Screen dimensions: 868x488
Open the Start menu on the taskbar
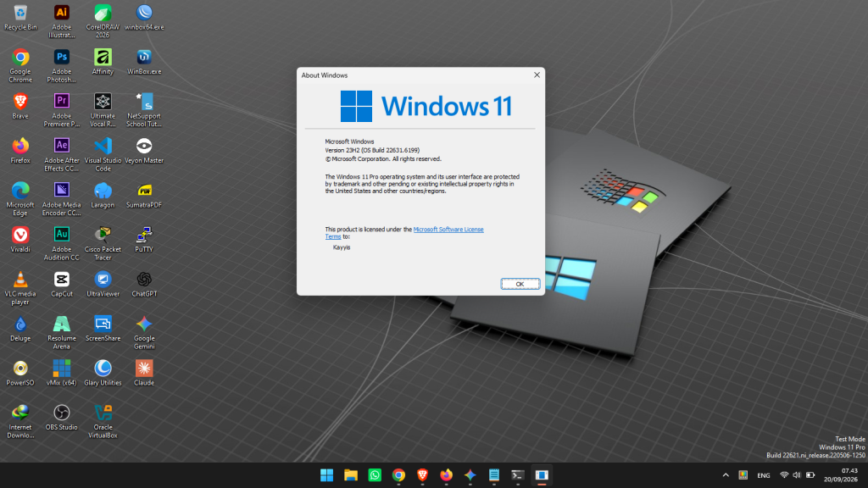coord(326,475)
